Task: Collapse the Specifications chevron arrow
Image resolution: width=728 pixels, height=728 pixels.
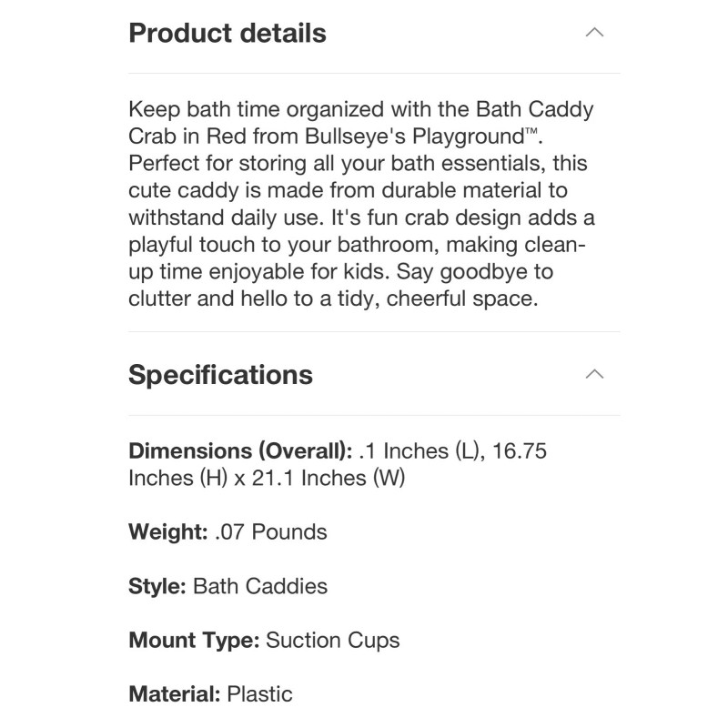Action: point(594,374)
